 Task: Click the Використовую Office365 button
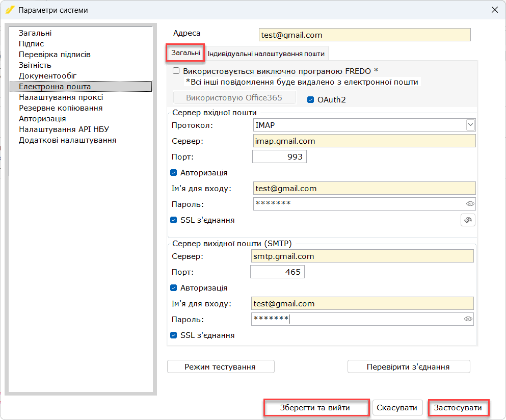click(234, 97)
